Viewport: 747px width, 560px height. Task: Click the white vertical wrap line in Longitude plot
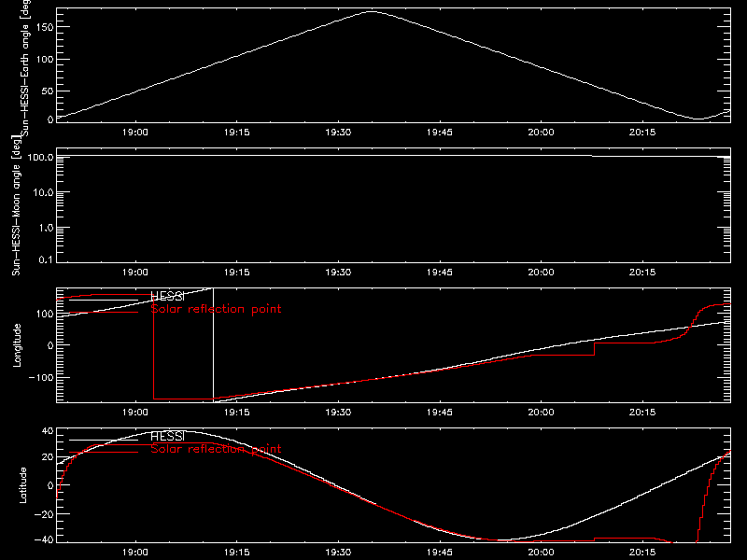213,344
